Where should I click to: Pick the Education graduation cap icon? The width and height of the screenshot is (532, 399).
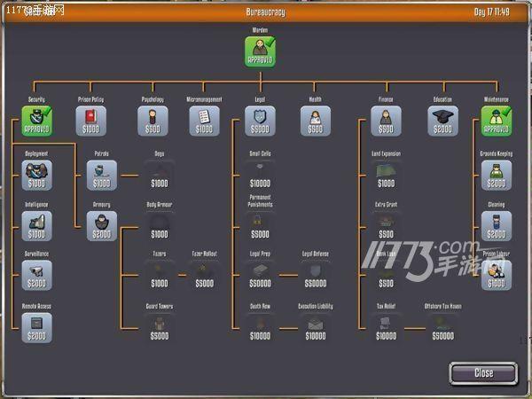coord(442,121)
